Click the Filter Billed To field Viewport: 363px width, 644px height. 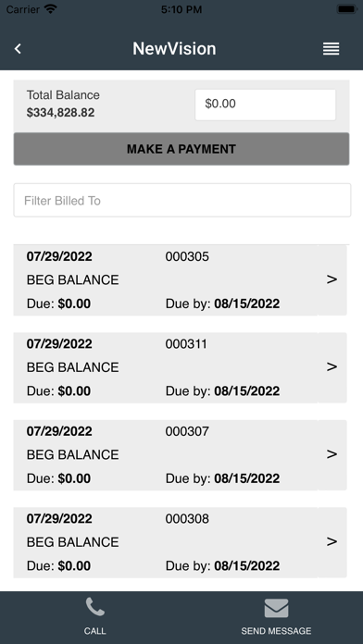coord(182,200)
